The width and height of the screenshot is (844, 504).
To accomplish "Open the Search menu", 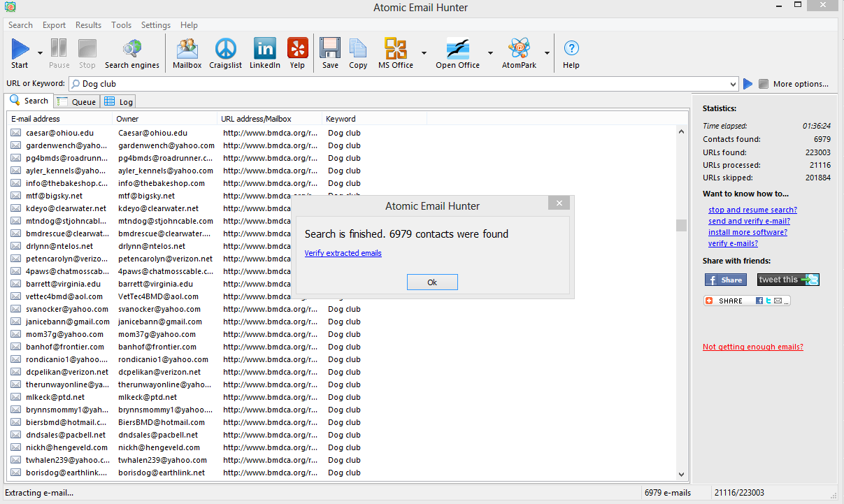I will (x=20, y=25).
